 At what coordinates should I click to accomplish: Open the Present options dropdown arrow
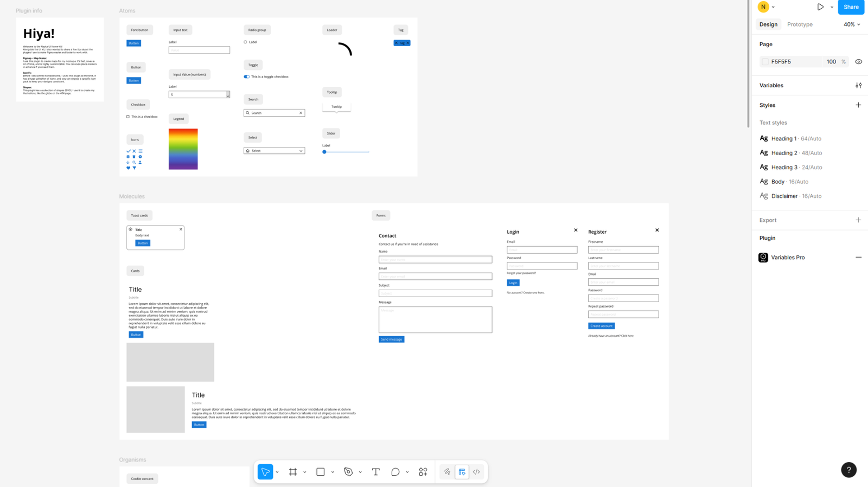pos(832,7)
